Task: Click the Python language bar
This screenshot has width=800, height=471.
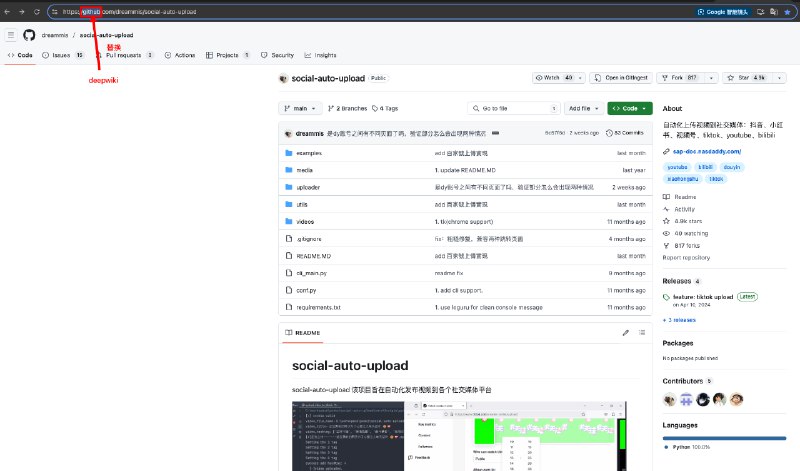Action: [x=724, y=438]
